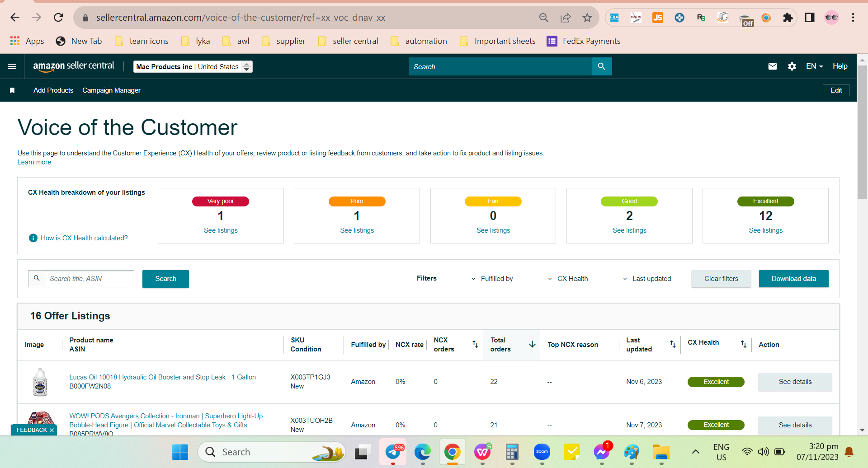Expand the CX Health filter
The height and width of the screenshot is (468, 868).
pyautogui.click(x=568, y=279)
